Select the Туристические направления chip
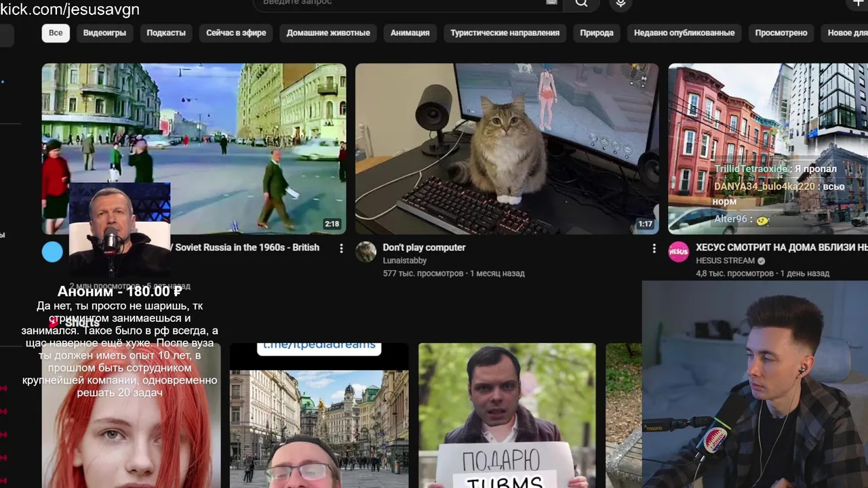Image resolution: width=868 pixels, height=488 pixels. tap(505, 33)
